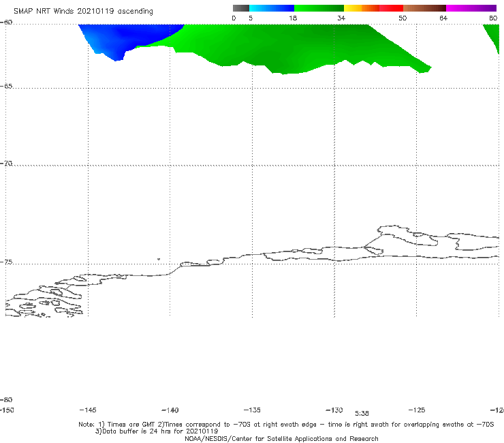Viewport: 504px width, 443px height.
Task: Click the swath time stamp '5:38'
Action: 362,414
